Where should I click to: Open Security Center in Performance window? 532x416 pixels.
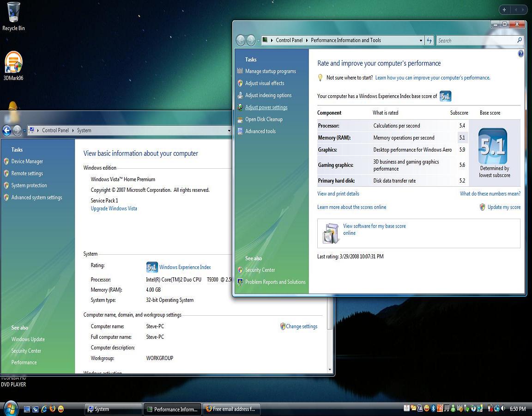260,270
